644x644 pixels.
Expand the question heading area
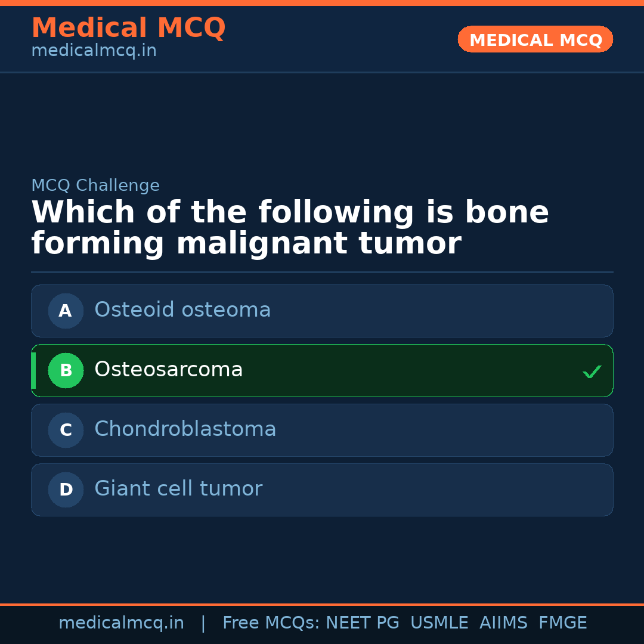(290, 227)
